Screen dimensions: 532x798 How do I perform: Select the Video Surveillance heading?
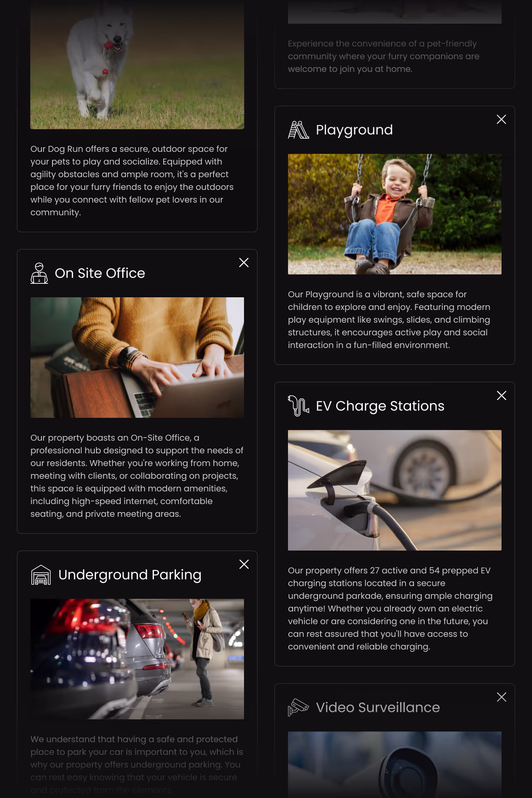[x=378, y=708]
